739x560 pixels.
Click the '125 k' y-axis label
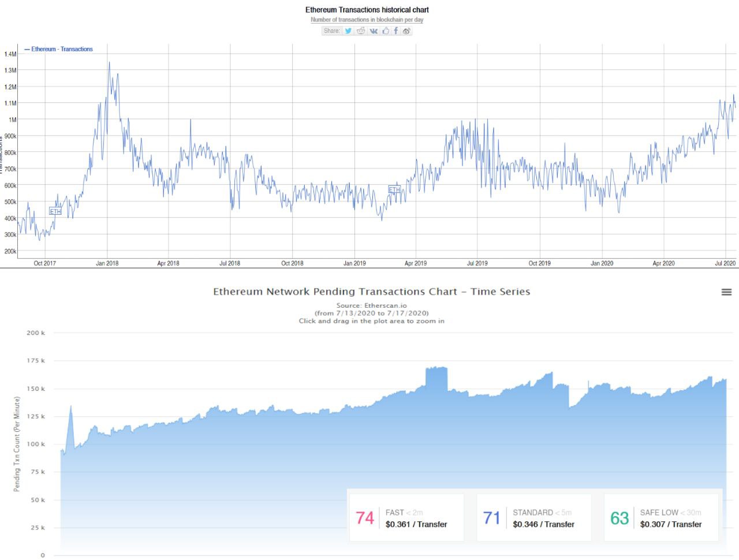(x=36, y=416)
